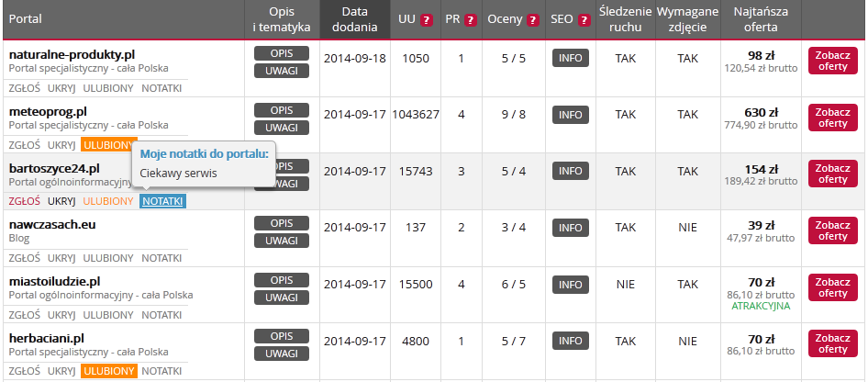Viewport: 868px width, 382px height.
Task: Open the nawczasach.eu portal name
Action: pos(52,225)
